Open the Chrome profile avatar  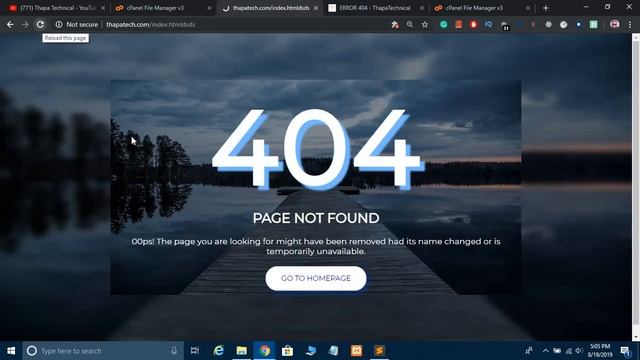[x=614, y=24]
